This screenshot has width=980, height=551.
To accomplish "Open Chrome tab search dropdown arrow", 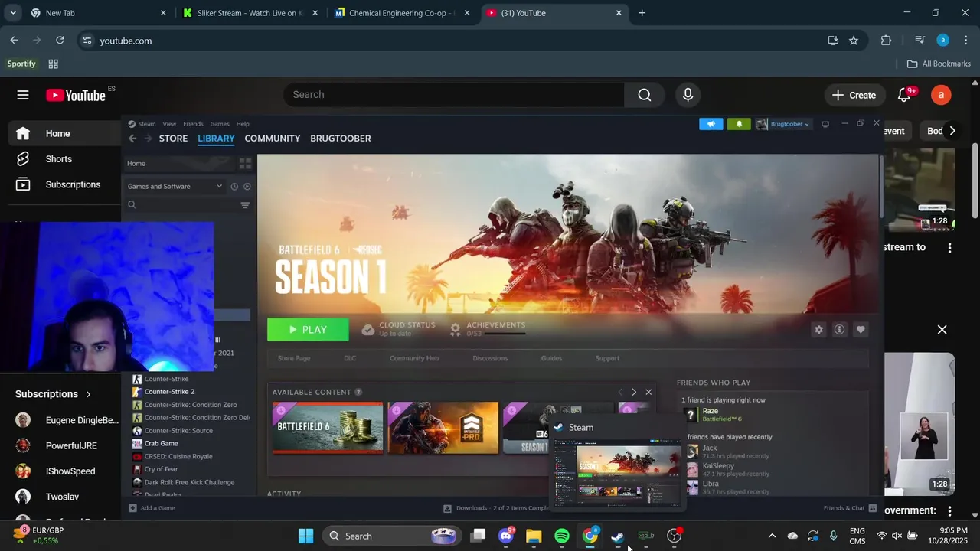I will coord(13,13).
